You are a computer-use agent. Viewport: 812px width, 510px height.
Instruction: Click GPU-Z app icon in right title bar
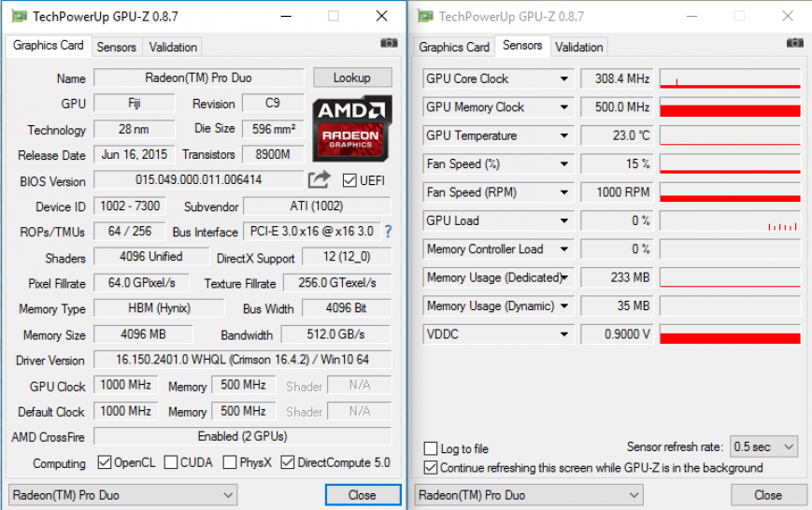tap(425, 17)
